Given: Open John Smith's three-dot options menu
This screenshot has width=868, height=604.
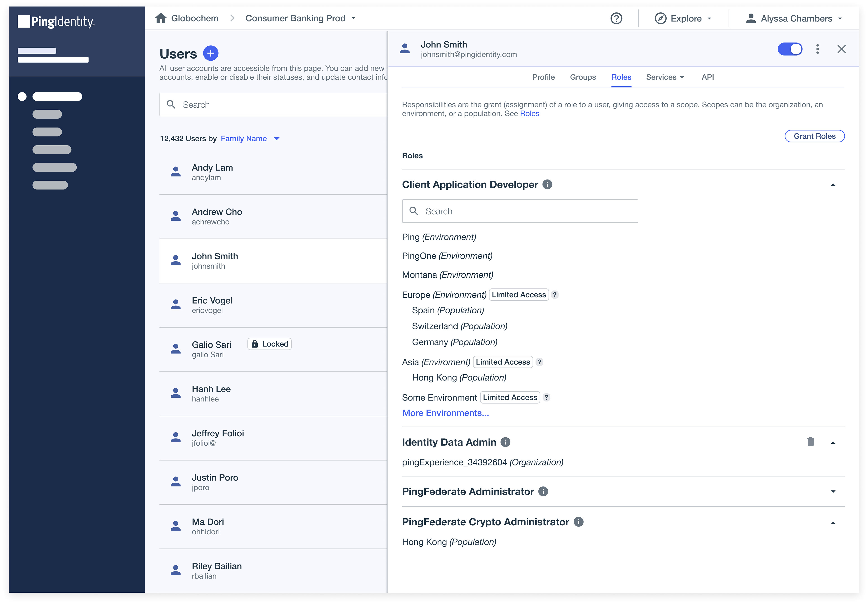Looking at the screenshot, I should [x=817, y=49].
